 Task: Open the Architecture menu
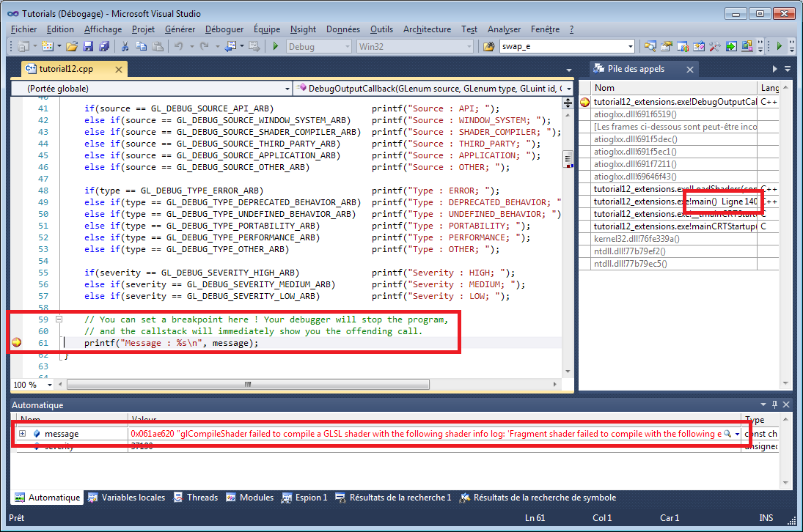427,29
